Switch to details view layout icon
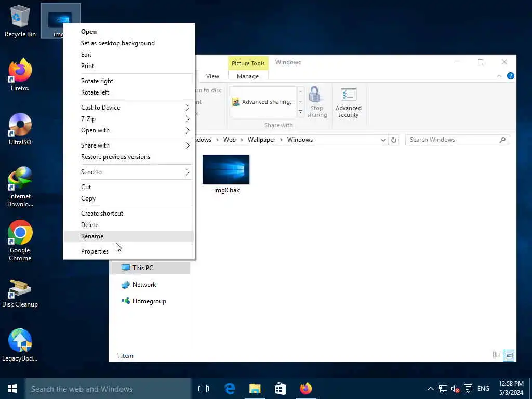Image resolution: width=532 pixels, height=399 pixels. coord(497,355)
